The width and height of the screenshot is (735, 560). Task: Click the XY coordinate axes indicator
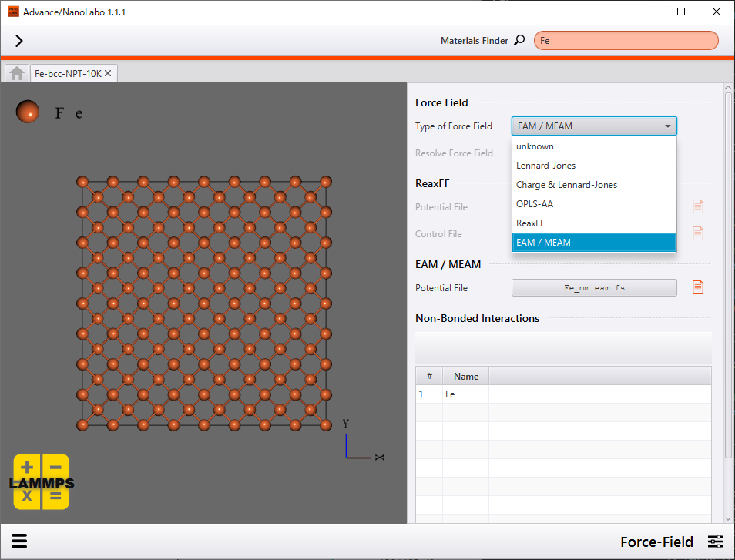[x=364, y=441]
